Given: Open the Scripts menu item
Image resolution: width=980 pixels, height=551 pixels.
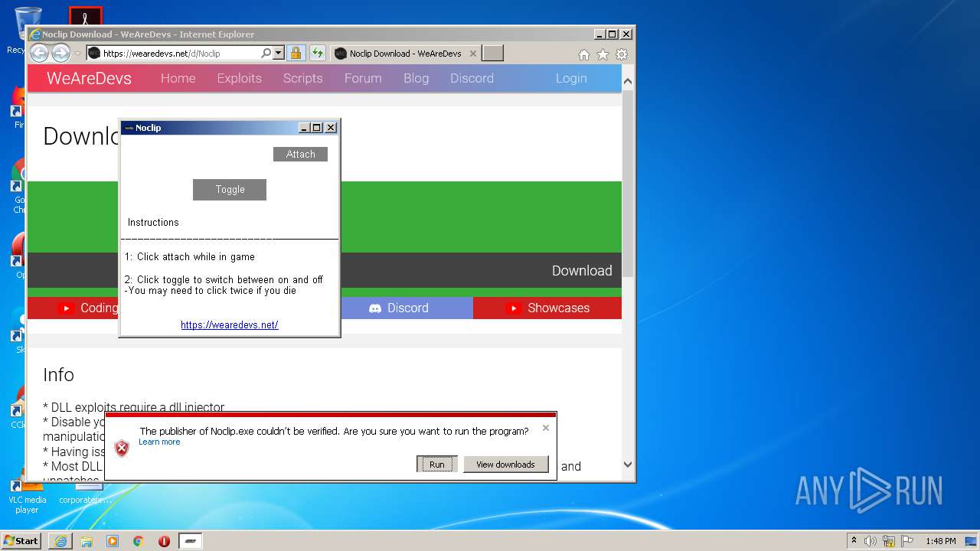Looking at the screenshot, I should [x=302, y=78].
